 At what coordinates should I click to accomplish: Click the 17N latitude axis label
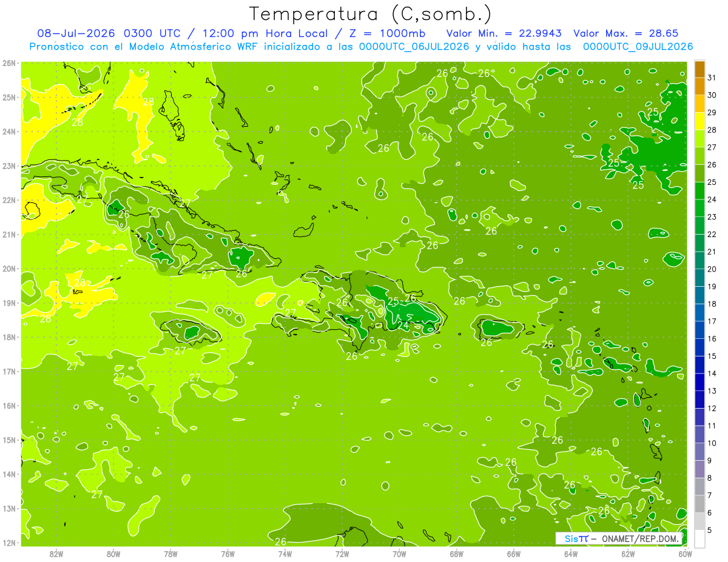(9, 371)
